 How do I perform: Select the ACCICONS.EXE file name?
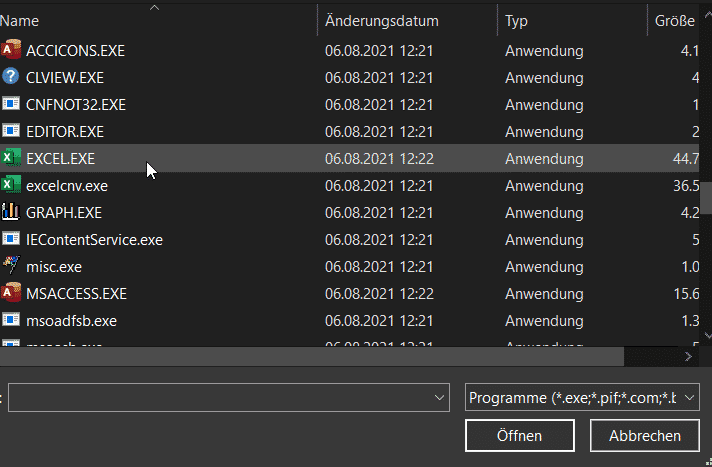75,51
